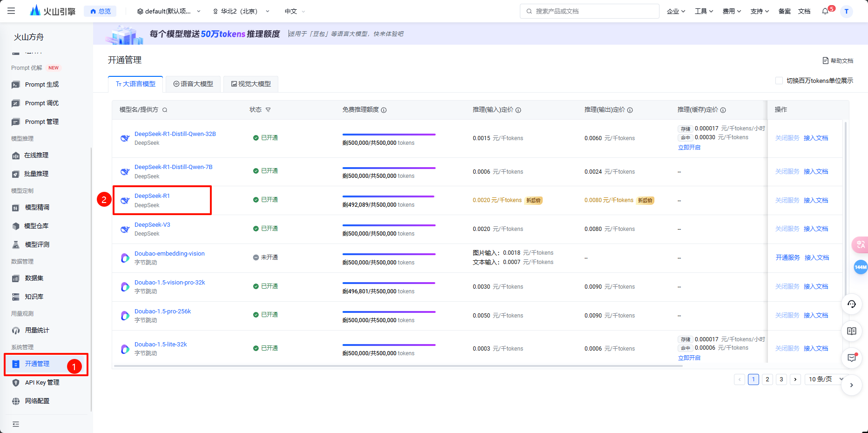Switch to the 大语言模型 tab
Screen dimensions: 868x433
coord(135,84)
